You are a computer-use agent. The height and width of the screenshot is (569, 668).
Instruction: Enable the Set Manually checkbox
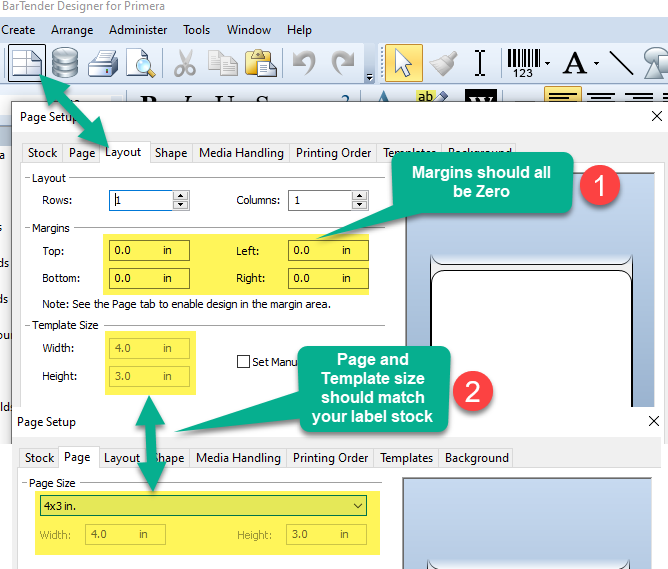[x=243, y=362]
